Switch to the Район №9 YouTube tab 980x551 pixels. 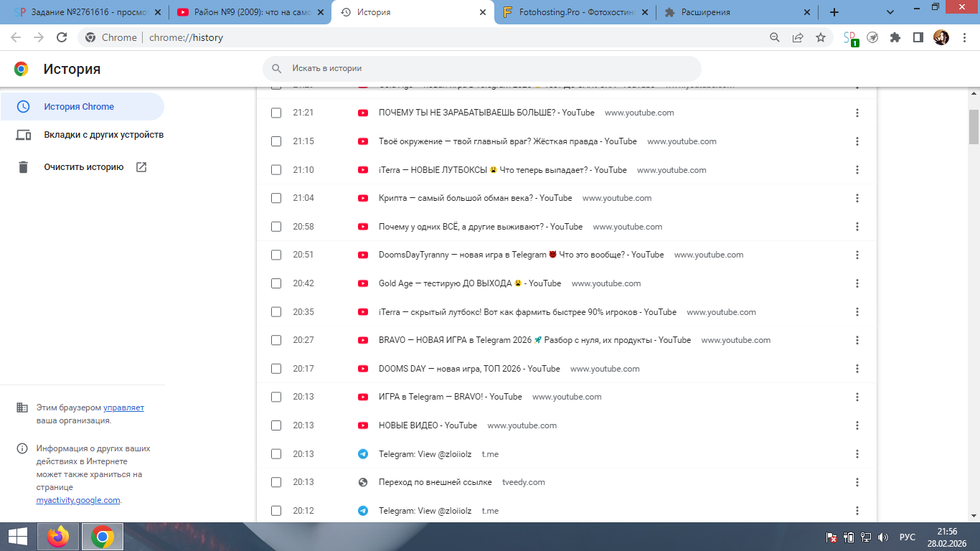pyautogui.click(x=250, y=12)
